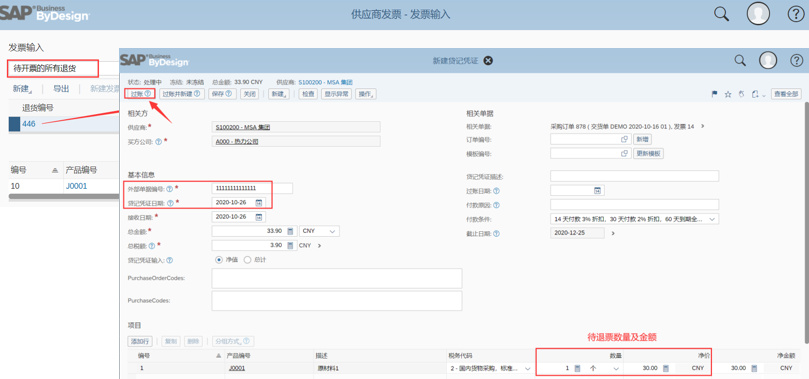Click help icon in outer invoice window

pos(796,14)
